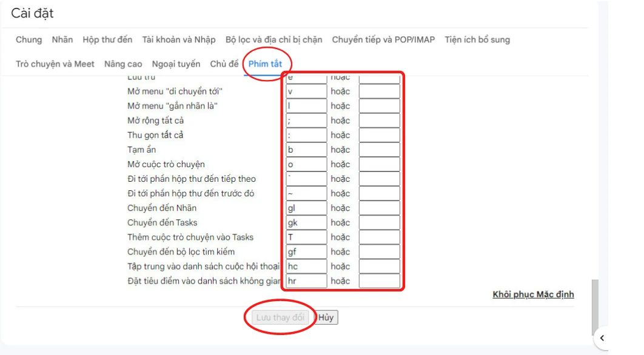
Task: Focus the ':' key field for Thu gọn tất cả
Action: pyautogui.click(x=306, y=135)
